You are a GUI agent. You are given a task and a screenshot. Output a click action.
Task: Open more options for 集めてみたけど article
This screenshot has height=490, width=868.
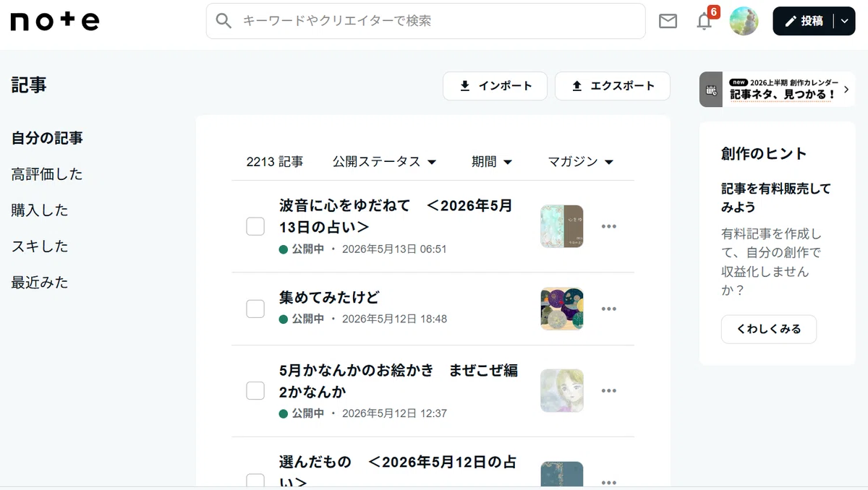[x=609, y=309]
